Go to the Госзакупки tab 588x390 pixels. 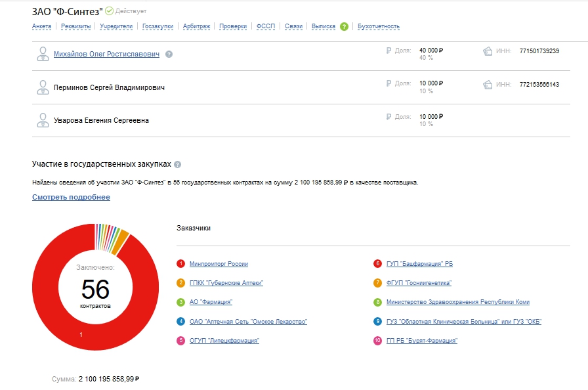coord(158,26)
